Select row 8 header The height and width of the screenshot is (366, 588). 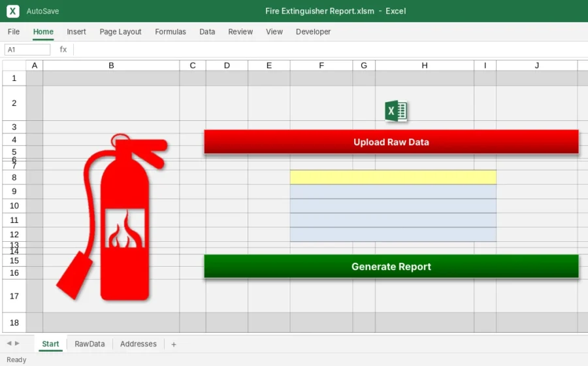pos(14,177)
